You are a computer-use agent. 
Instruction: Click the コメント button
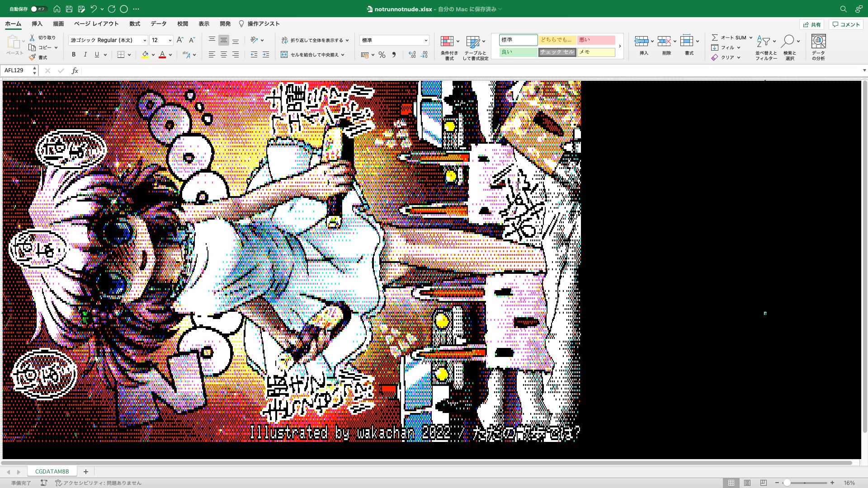(846, 25)
